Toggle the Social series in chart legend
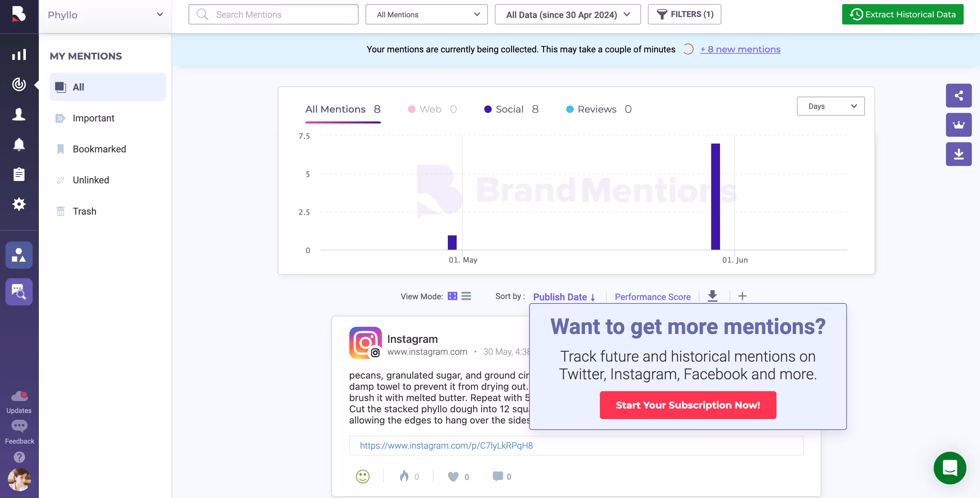Viewport: 980px width, 498px height. click(x=510, y=109)
